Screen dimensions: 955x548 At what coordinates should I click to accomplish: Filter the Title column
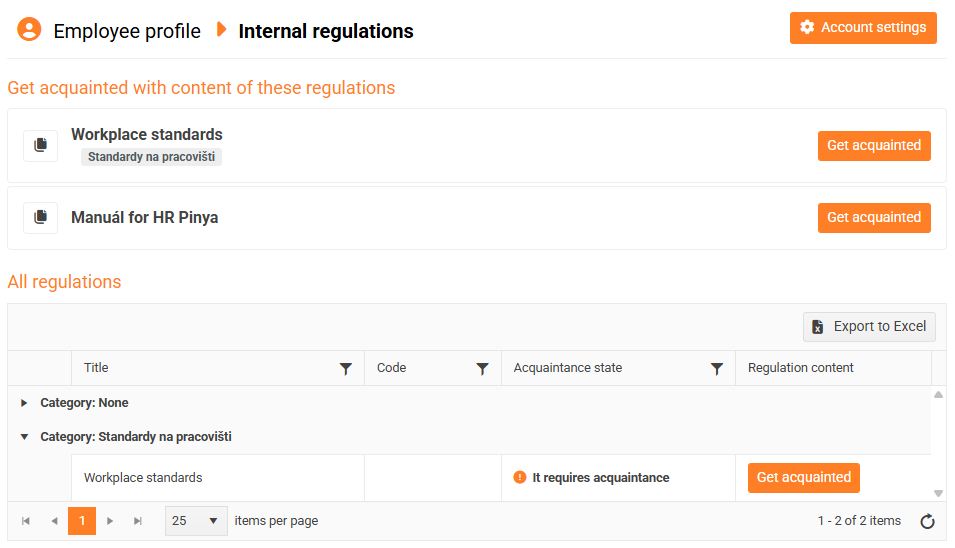(x=346, y=369)
